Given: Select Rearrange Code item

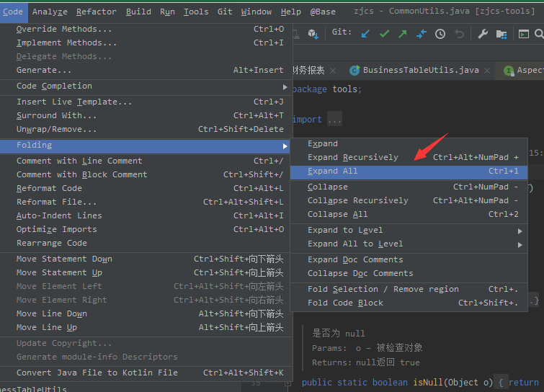Looking at the screenshot, I should click(146, 243).
